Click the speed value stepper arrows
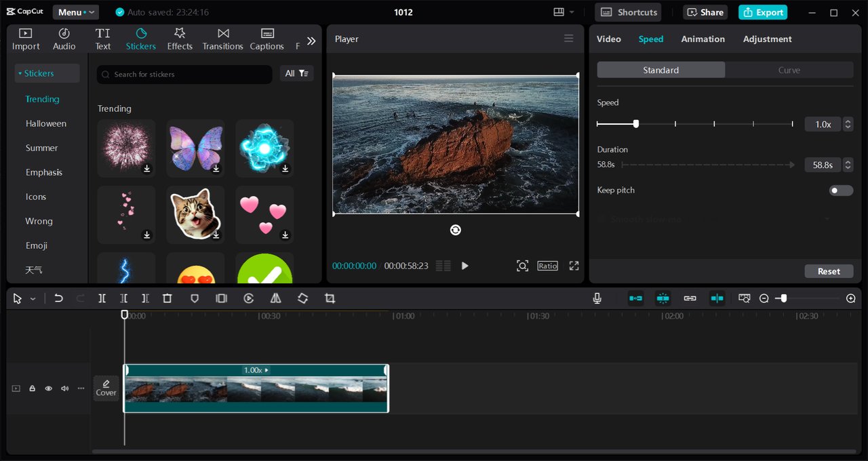Screen dimensions: 868x461 848,124
